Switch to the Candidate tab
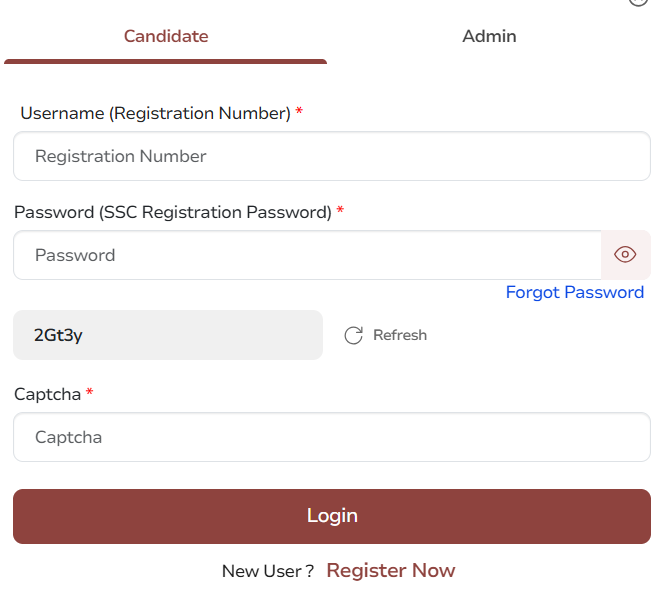 166,37
